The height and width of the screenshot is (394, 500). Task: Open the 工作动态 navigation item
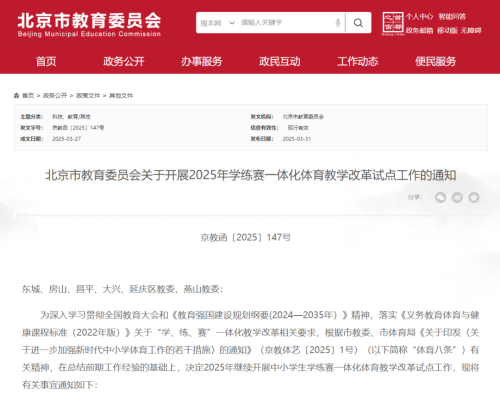click(x=358, y=61)
